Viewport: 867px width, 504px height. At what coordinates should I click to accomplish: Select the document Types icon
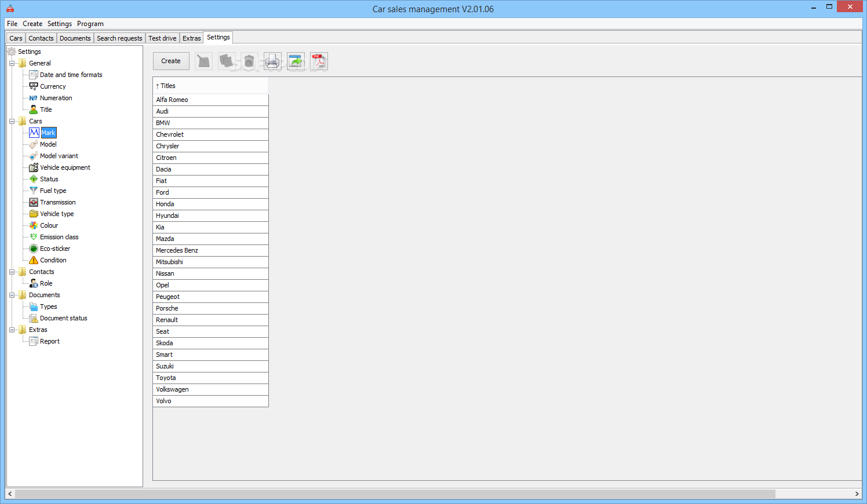[x=34, y=306]
